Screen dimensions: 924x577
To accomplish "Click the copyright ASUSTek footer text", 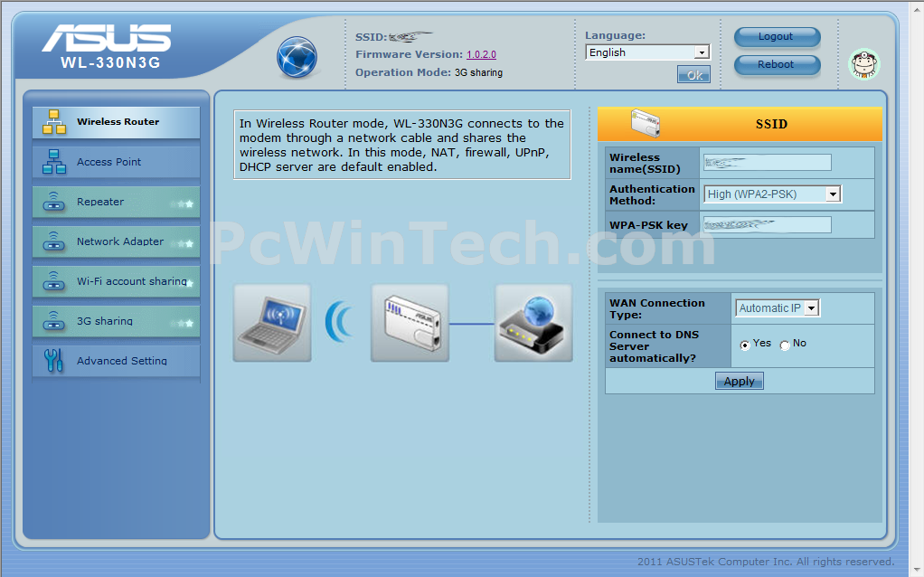I will click(766, 561).
